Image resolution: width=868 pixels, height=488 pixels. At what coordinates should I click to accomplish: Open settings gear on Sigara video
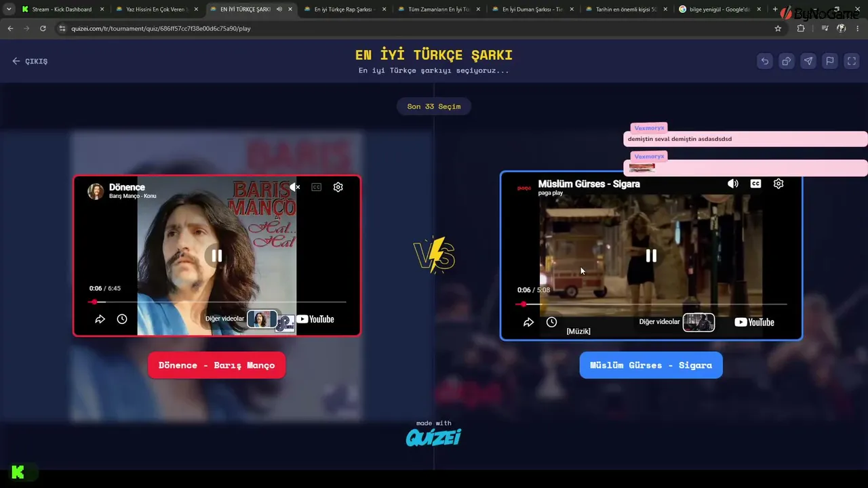[x=778, y=184]
